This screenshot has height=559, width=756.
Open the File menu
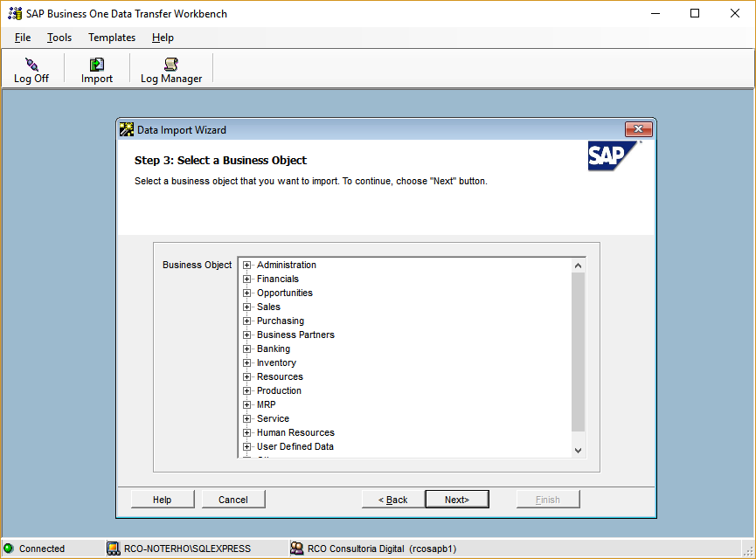[23, 38]
